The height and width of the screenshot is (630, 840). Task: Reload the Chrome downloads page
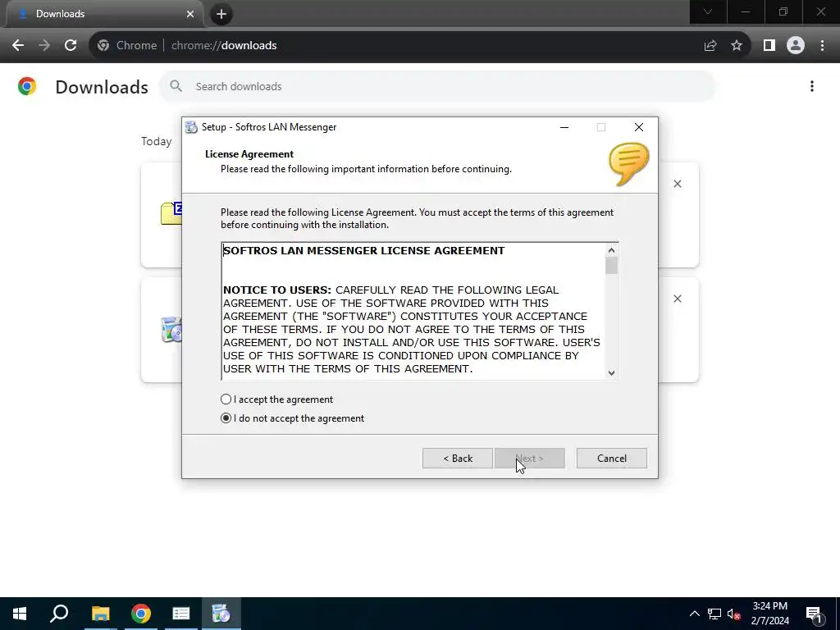[71, 46]
